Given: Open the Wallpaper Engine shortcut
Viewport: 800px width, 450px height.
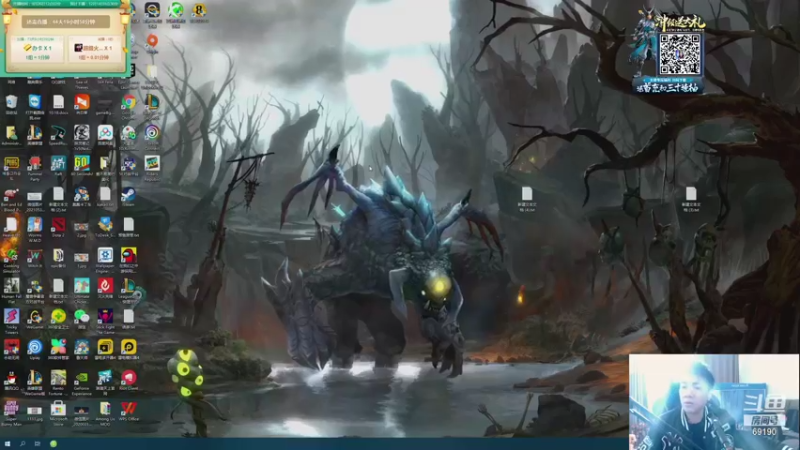Looking at the screenshot, I should click(105, 255).
